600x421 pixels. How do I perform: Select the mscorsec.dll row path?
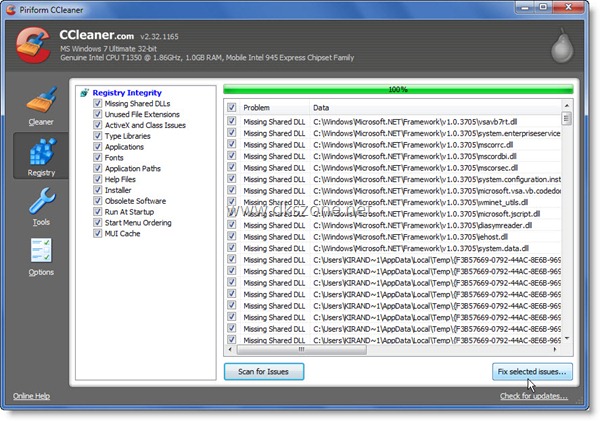click(x=416, y=168)
